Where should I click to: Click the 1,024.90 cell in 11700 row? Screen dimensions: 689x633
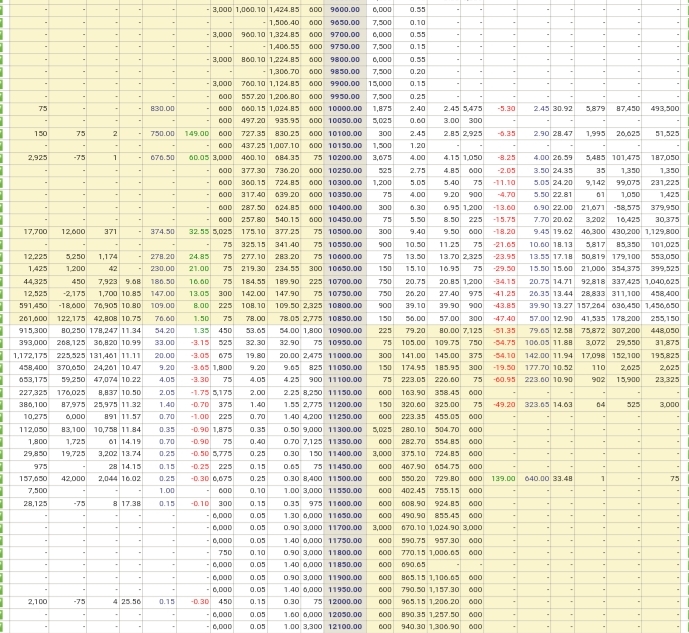[444, 528]
